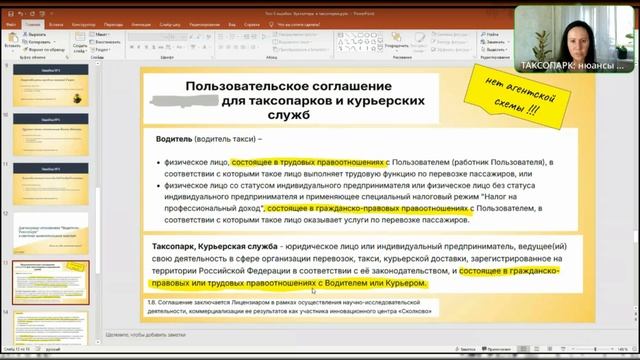This screenshot has height=360, width=640.
Task: Toggle Italic formatting
Action: 139,48
